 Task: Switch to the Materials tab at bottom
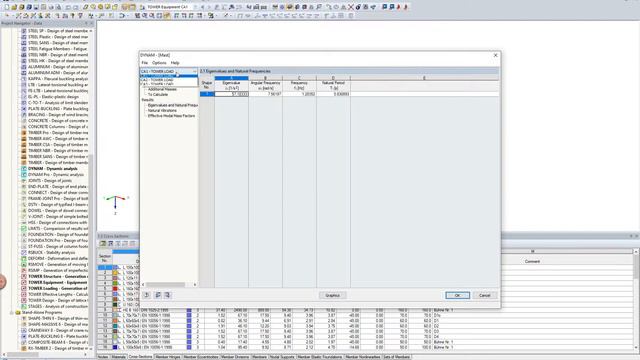pyautogui.click(x=119, y=357)
